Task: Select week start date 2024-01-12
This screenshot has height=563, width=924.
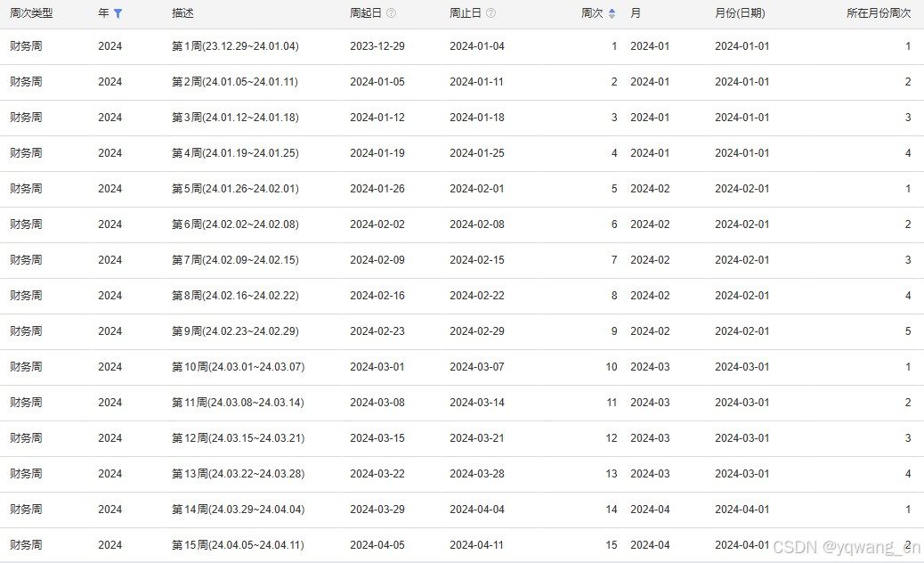Action: click(377, 118)
